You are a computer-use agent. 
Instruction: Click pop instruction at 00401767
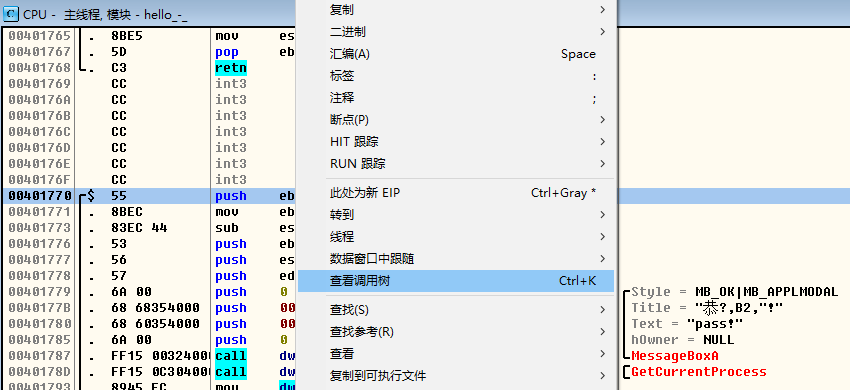coord(227,52)
